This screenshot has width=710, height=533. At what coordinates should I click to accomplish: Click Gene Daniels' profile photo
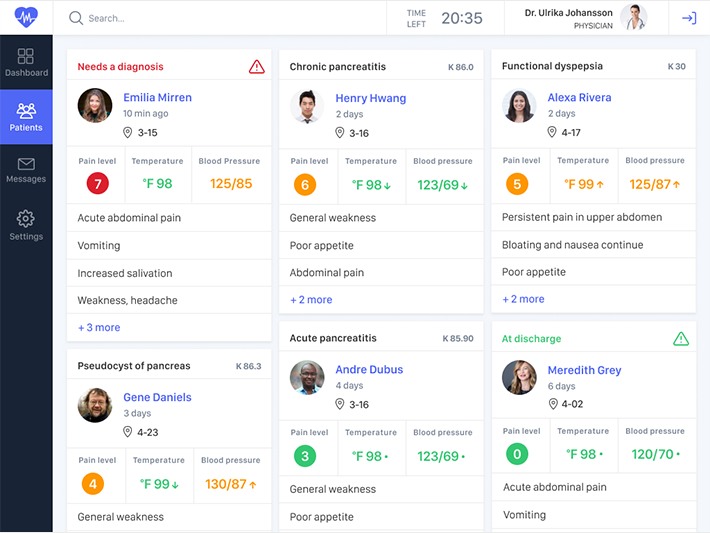95,405
